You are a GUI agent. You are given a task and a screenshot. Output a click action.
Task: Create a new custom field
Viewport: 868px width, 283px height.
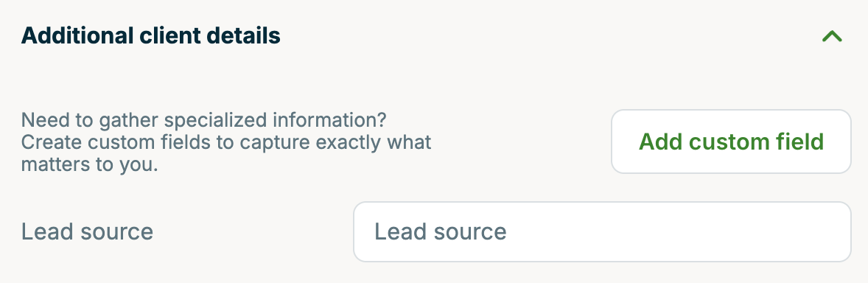tap(731, 141)
